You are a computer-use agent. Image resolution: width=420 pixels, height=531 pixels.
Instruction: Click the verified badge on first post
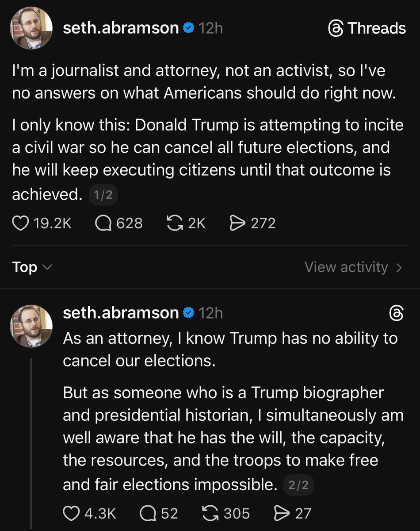click(x=188, y=28)
